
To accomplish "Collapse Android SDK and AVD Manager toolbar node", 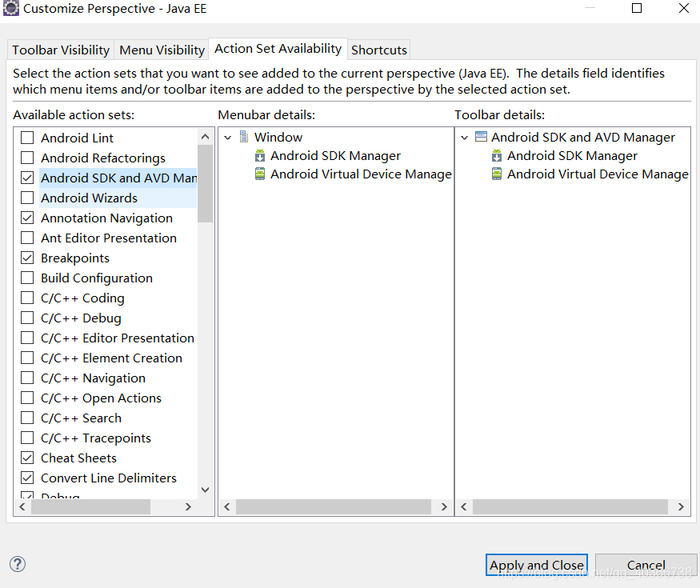I will click(464, 138).
